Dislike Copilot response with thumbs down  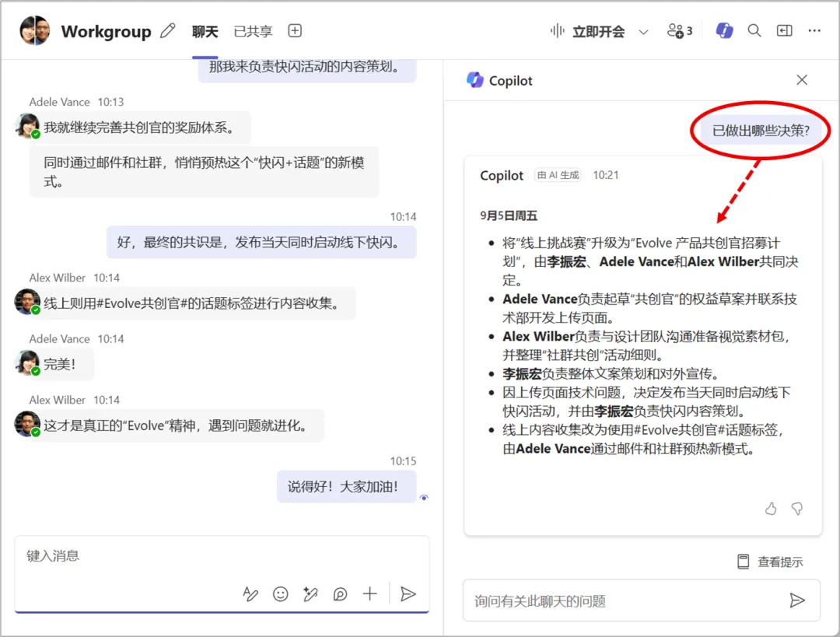[797, 509]
